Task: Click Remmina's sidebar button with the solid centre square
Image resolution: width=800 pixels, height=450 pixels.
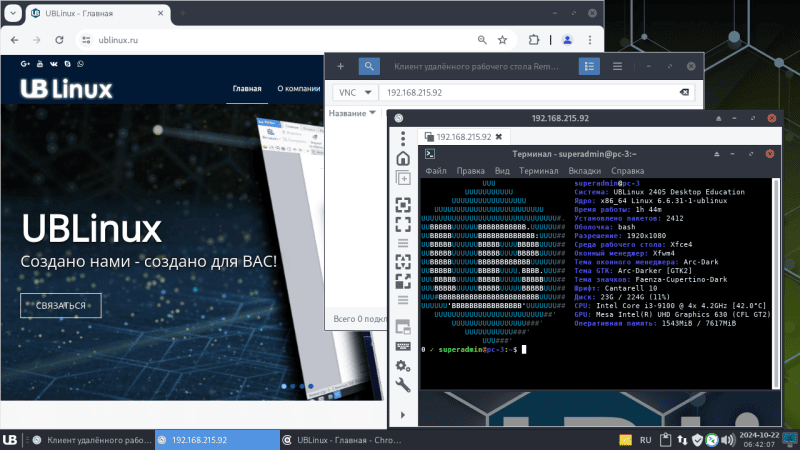Action: [x=403, y=205]
